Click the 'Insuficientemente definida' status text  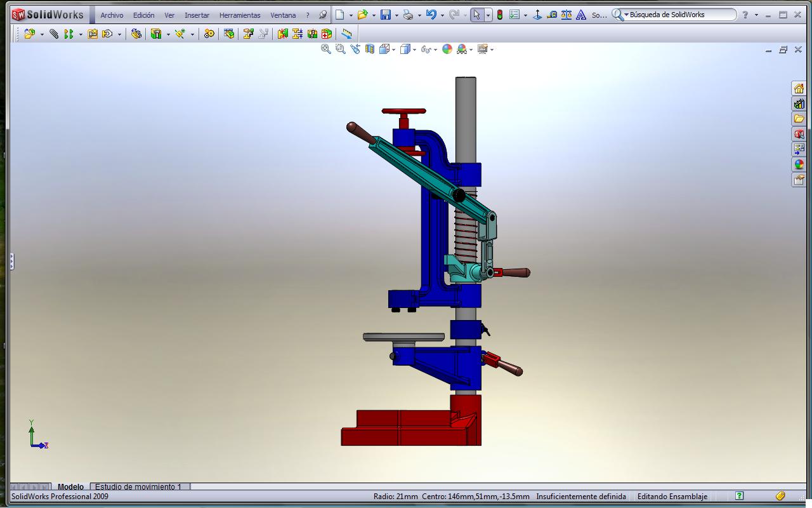(581, 497)
